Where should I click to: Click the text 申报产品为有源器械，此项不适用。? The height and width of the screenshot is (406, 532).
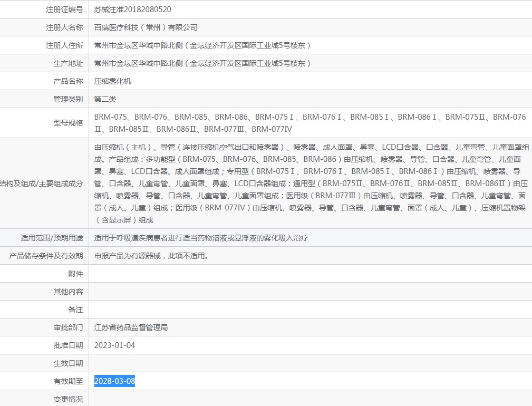coord(151,256)
